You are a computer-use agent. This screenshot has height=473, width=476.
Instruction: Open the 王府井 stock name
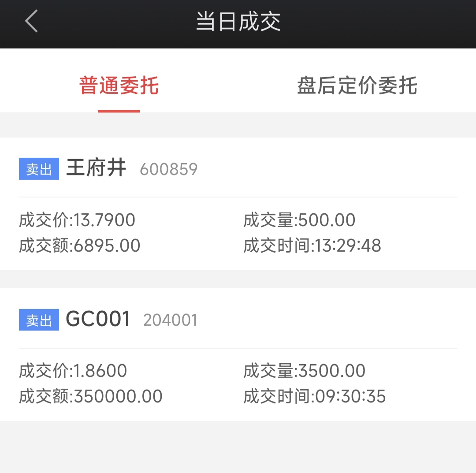coord(96,167)
